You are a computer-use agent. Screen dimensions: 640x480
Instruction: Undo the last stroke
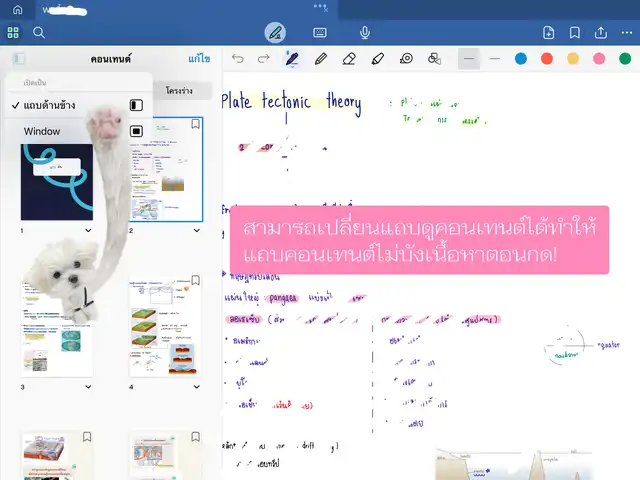[x=237, y=59]
